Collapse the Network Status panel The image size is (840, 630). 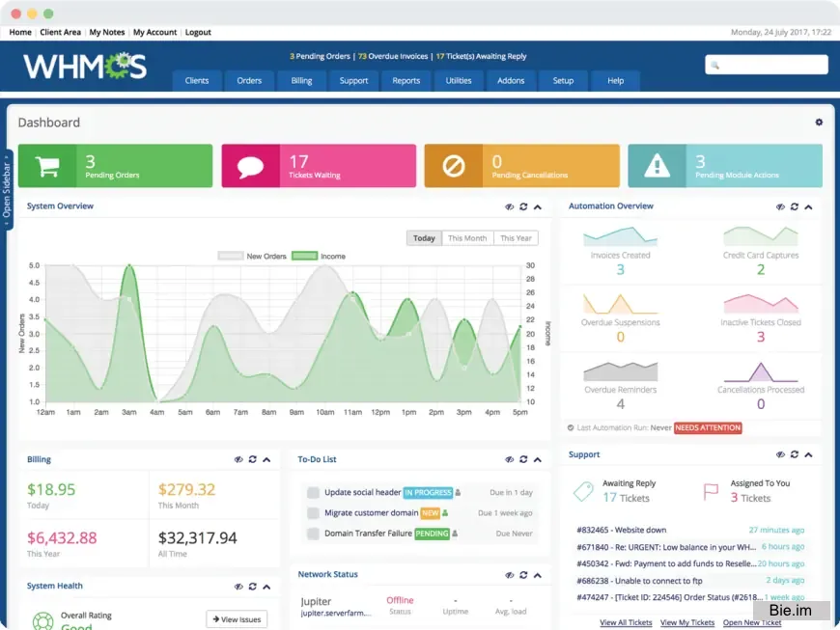point(536,574)
